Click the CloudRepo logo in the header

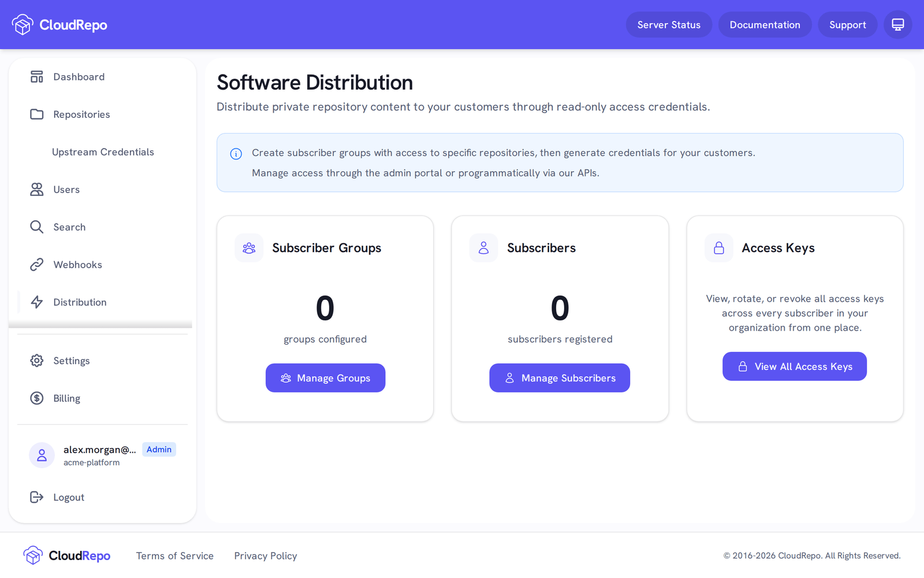(x=59, y=25)
